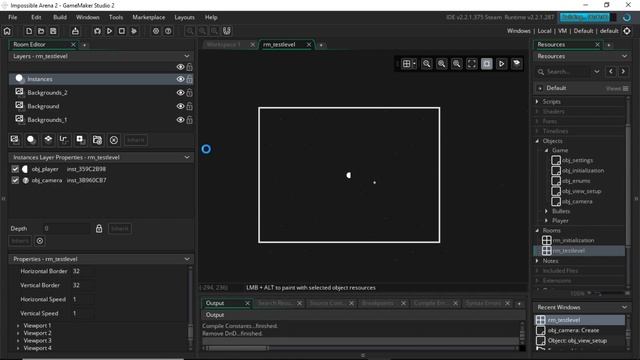Collapse Instances Layer Properties panel

click(x=187, y=157)
